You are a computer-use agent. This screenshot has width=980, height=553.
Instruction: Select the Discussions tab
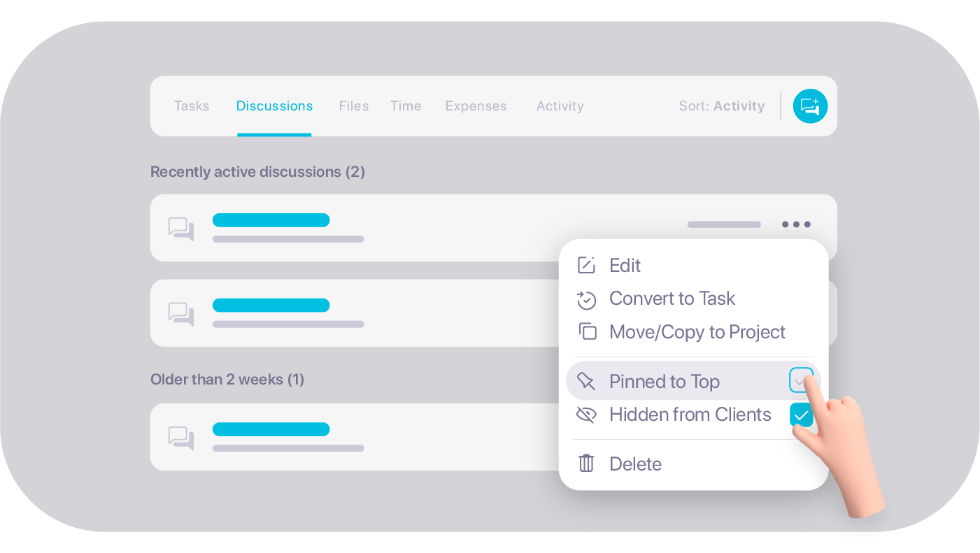pyautogui.click(x=274, y=106)
